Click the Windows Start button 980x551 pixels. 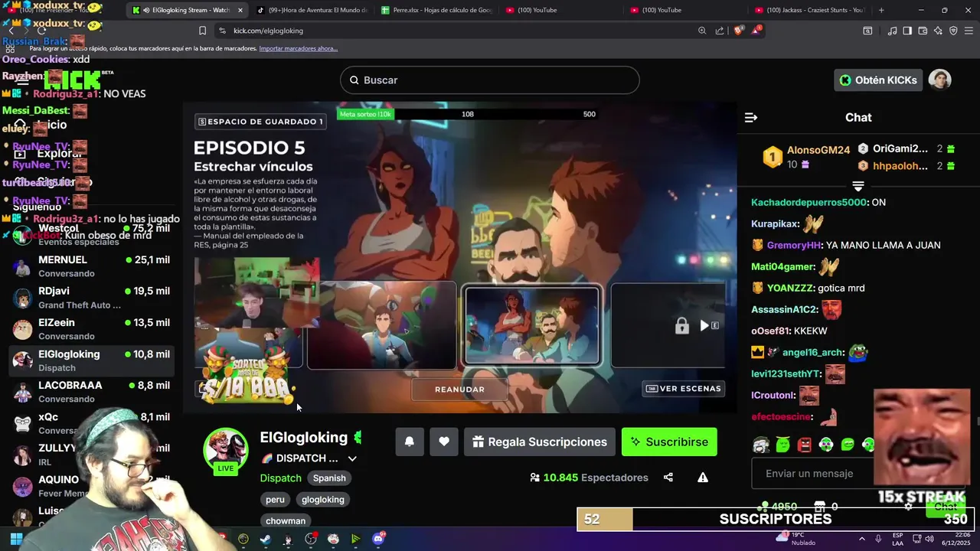tap(16, 539)
